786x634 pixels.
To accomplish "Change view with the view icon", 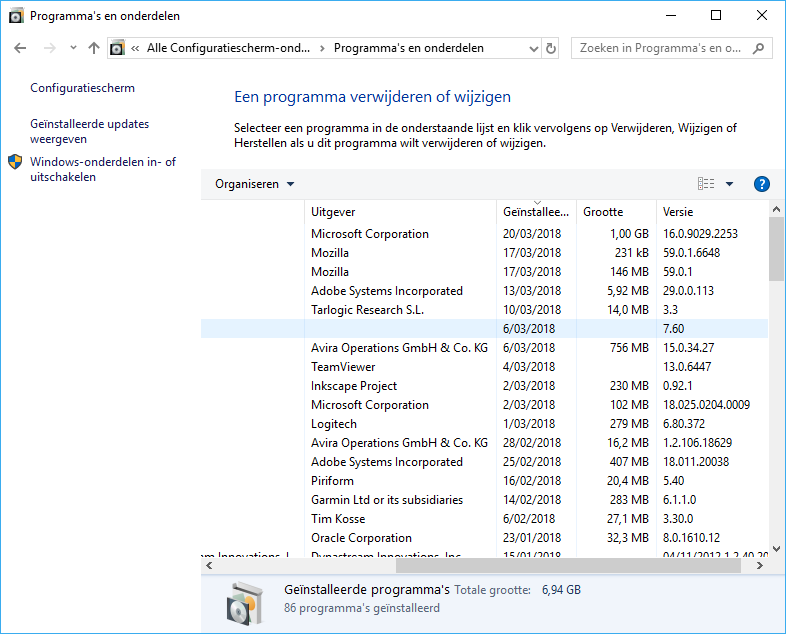I will point(706,184).
